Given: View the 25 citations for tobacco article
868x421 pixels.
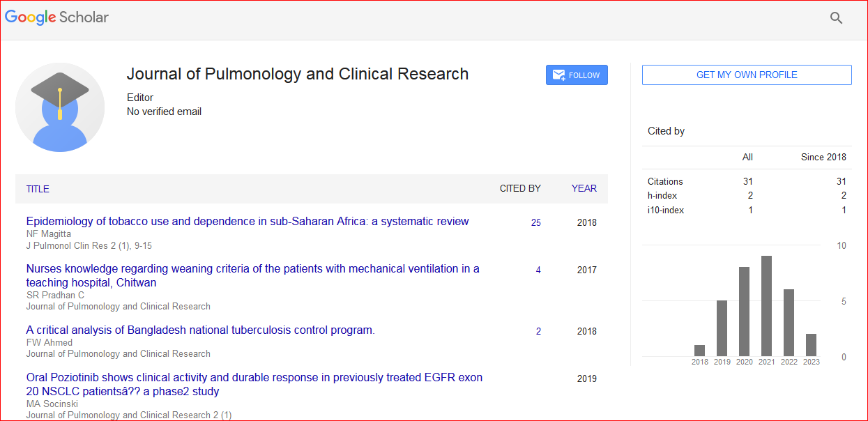Looking at the screenshot, I should tap(535, 223).
